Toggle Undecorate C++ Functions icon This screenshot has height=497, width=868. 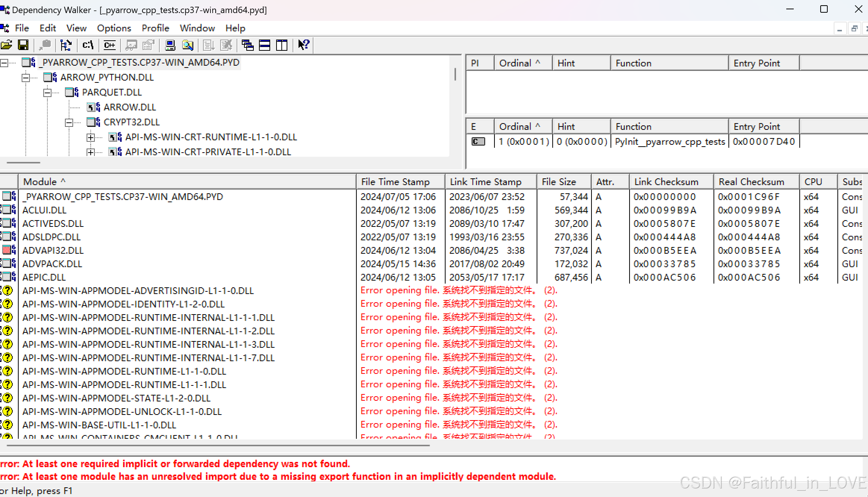109,45
